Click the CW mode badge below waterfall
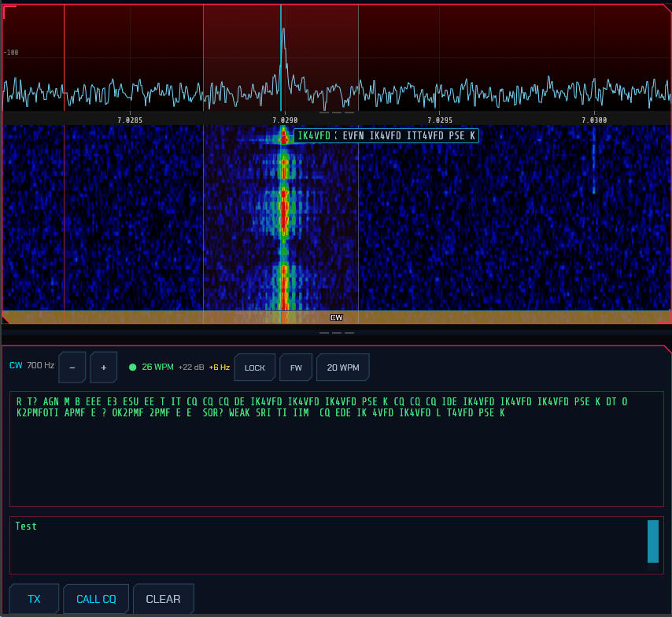The image size is (672, 617). (337, 317)
